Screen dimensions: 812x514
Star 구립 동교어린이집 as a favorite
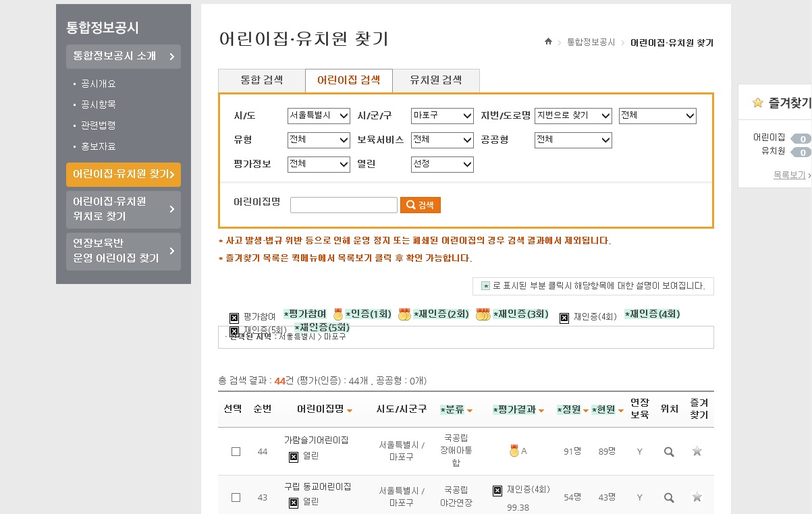click(x=697, y=497)
